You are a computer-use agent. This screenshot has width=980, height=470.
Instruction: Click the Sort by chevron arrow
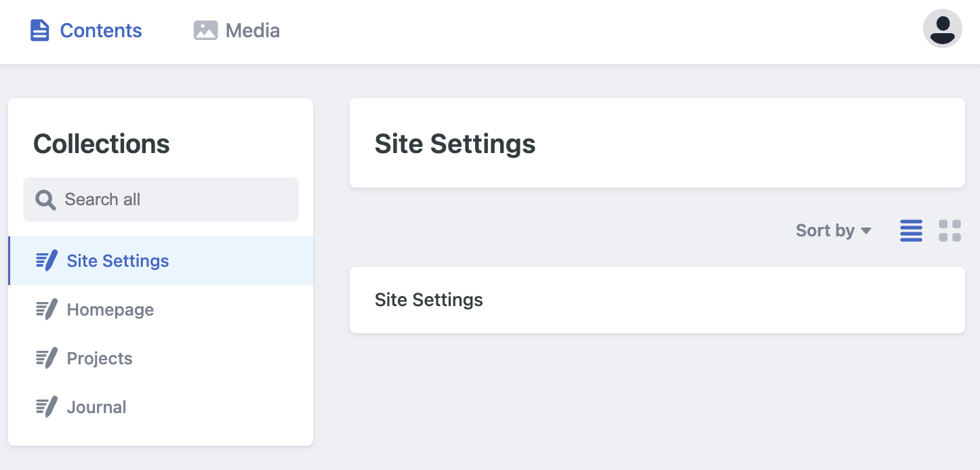coord(867,231)
